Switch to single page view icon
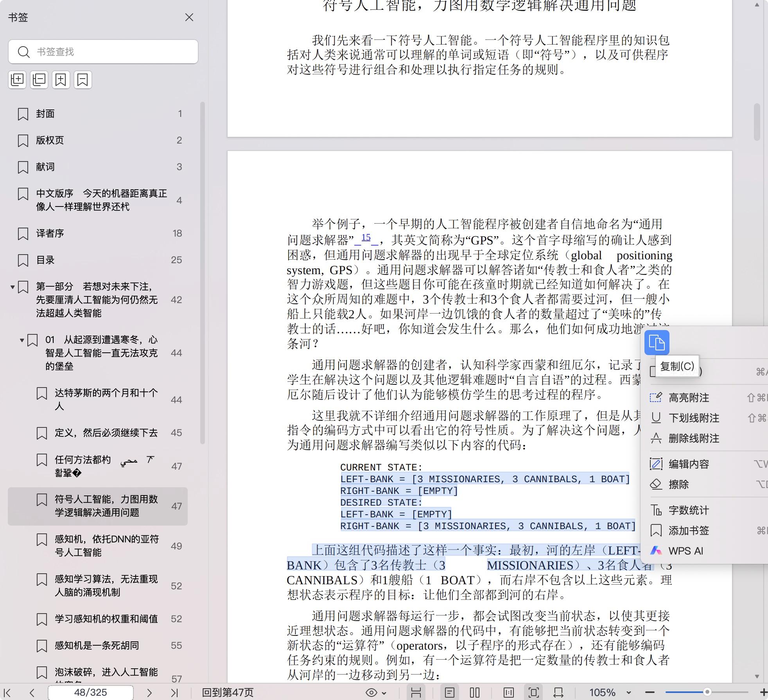The width and height of the screenshot is (768, 700). tap(450, 693)
